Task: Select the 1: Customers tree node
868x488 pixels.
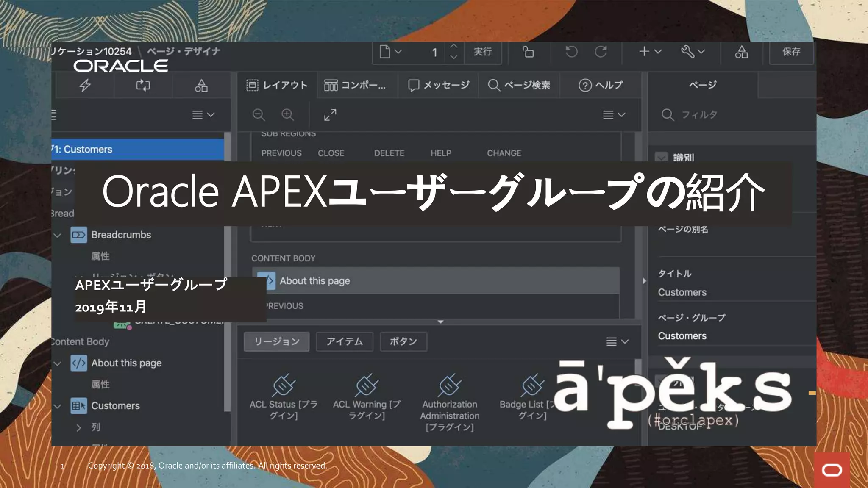Action: [138, 150]
